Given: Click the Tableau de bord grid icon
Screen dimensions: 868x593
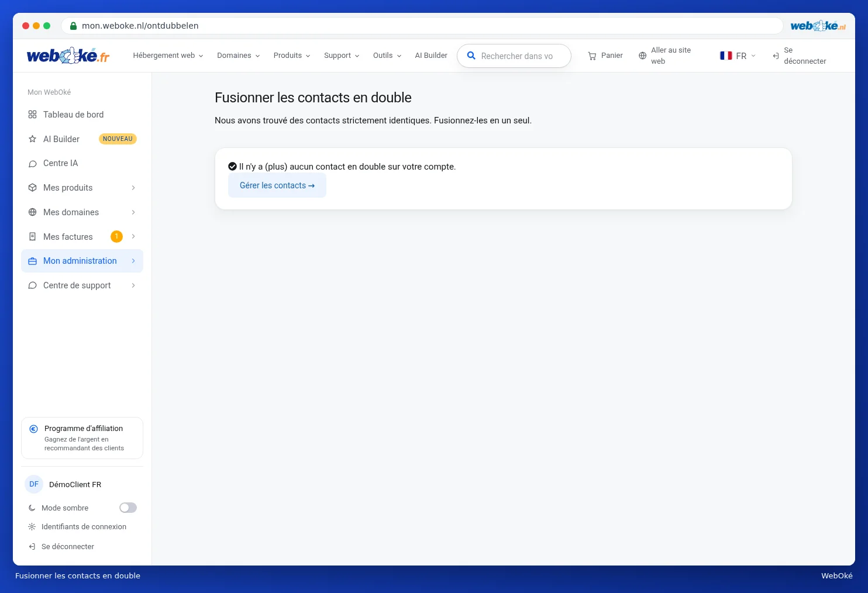Looking at the screenshot, I should pyautogui.click(x=33, y=115).
